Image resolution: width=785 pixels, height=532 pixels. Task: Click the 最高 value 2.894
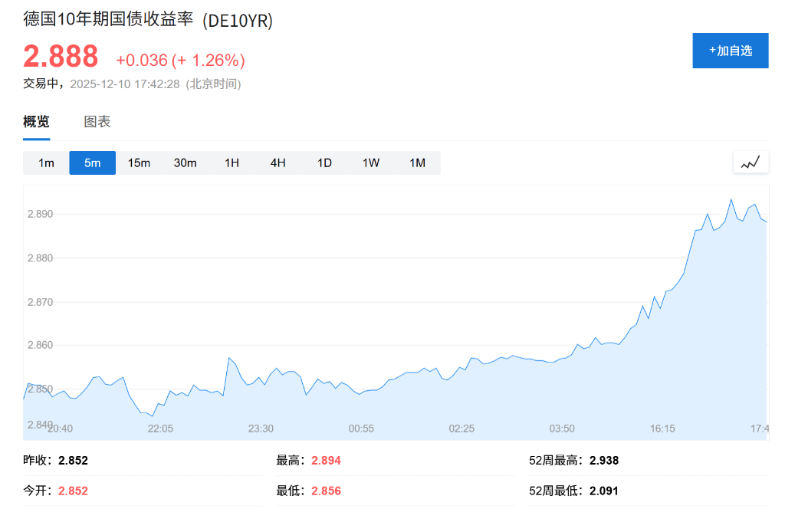[x=326, y=461]
